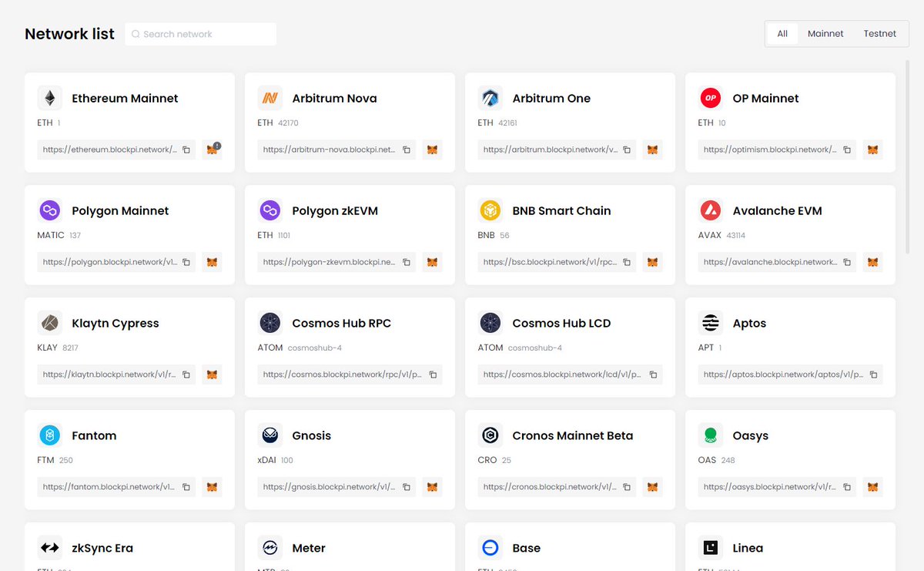Add Polygon zkEVM to MetaMask
Screen dimensions: 924x571
pyautogui.click(x=433, y=262)
